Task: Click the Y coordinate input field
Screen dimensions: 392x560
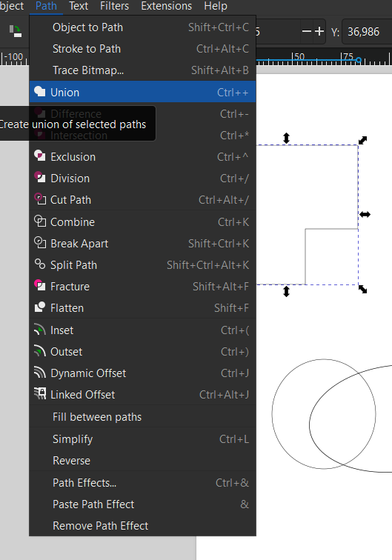Action: click(x=368, y=32)
